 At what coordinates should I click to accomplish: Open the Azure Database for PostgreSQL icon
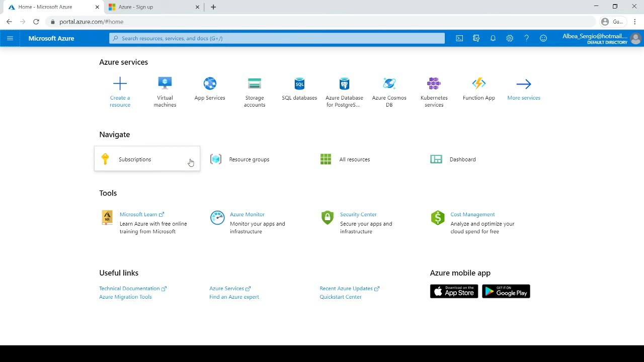344,83
